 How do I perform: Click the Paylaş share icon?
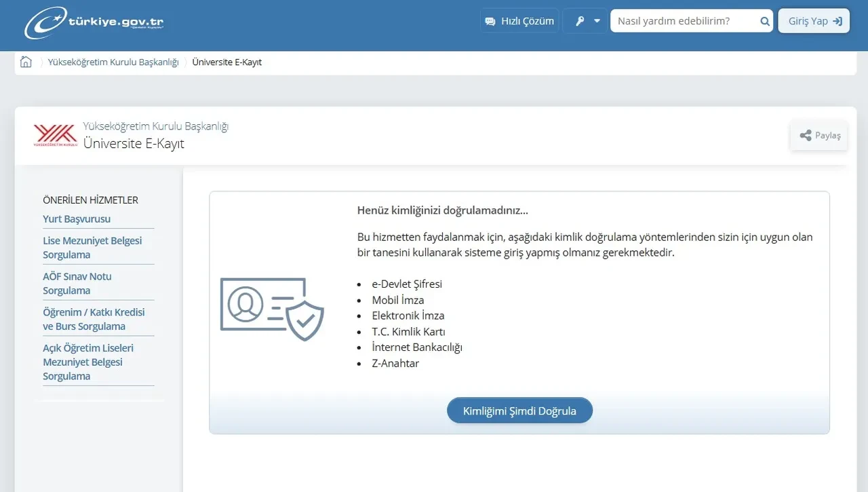[x=806, y=136]
